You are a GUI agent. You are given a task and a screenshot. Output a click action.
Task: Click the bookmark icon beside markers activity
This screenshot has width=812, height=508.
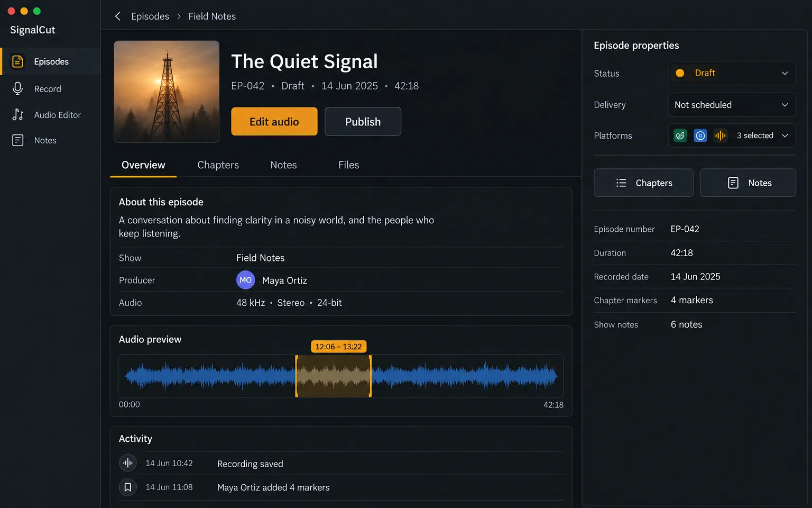(x=128, y=487)
